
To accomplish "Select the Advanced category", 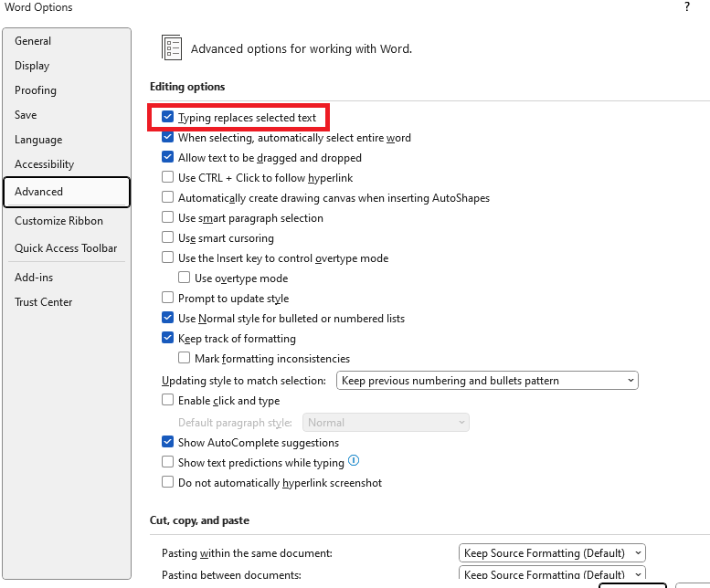I will click(67, 193).
